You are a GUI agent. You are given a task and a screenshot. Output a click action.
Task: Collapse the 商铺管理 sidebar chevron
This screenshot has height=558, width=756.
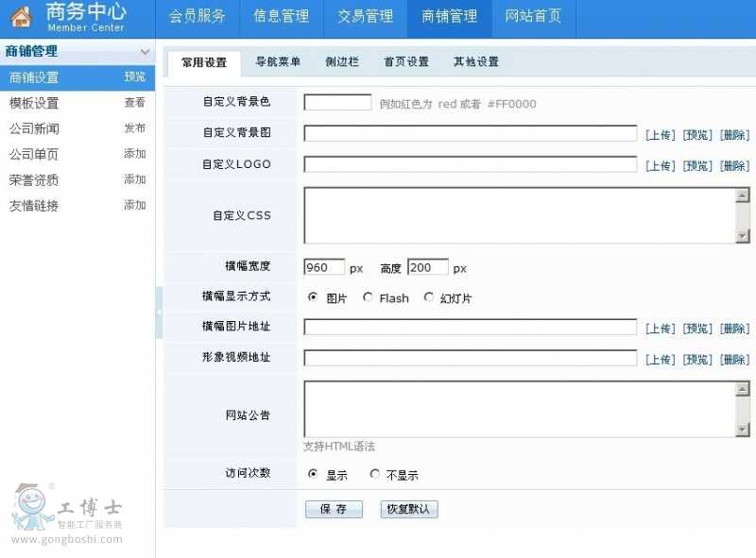145,52
